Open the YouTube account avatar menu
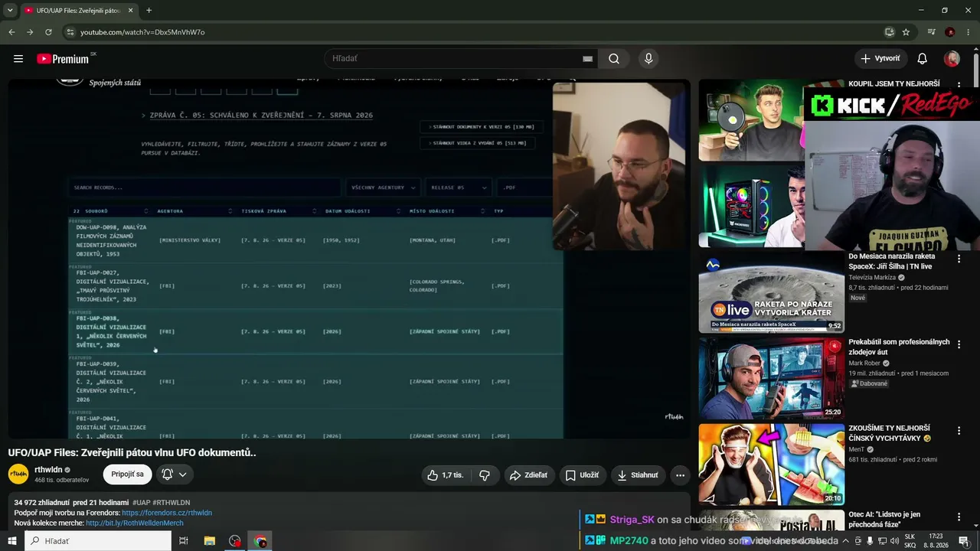 click(x=952, y=59)
